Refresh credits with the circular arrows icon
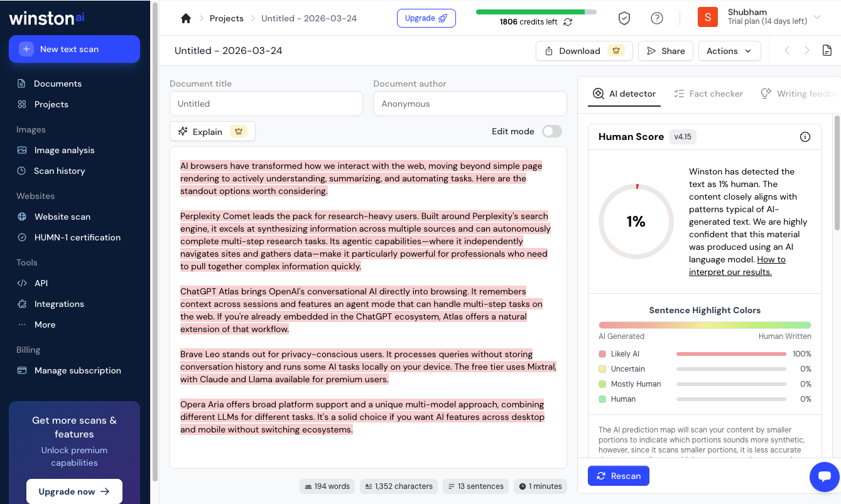The height and width of the screenshot is (504, 841). tap(568, 20)
